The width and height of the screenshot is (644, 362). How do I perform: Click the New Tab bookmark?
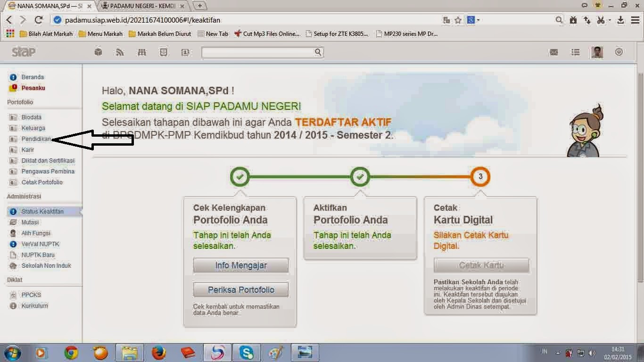pyautogui.click(x=213, y=33)
